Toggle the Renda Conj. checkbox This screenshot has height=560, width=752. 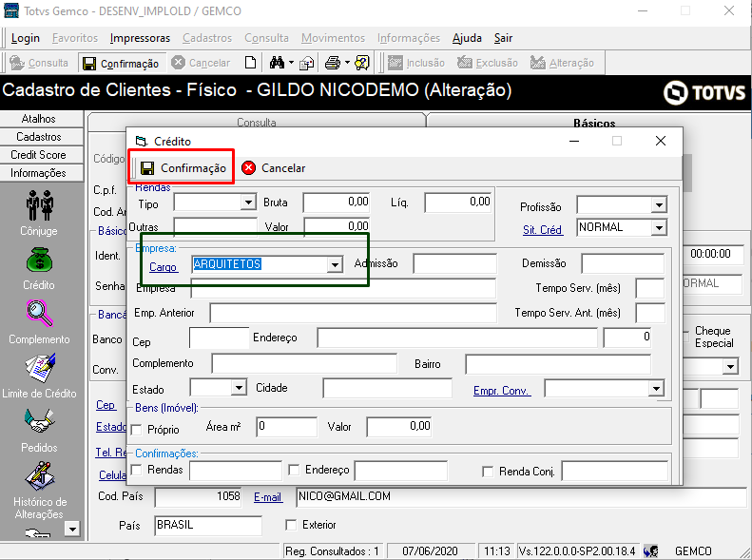pos(488,472)
